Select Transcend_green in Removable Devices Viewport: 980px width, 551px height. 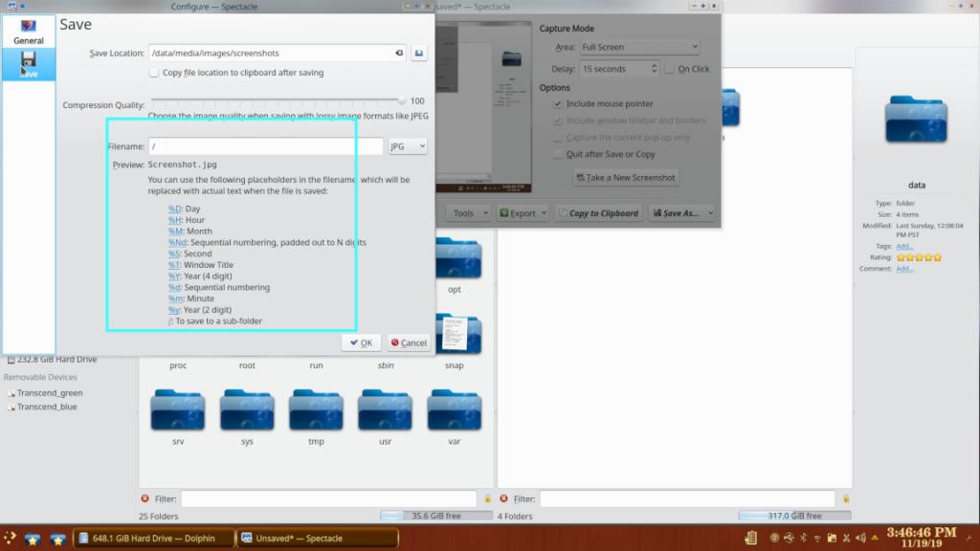(50, 393)
